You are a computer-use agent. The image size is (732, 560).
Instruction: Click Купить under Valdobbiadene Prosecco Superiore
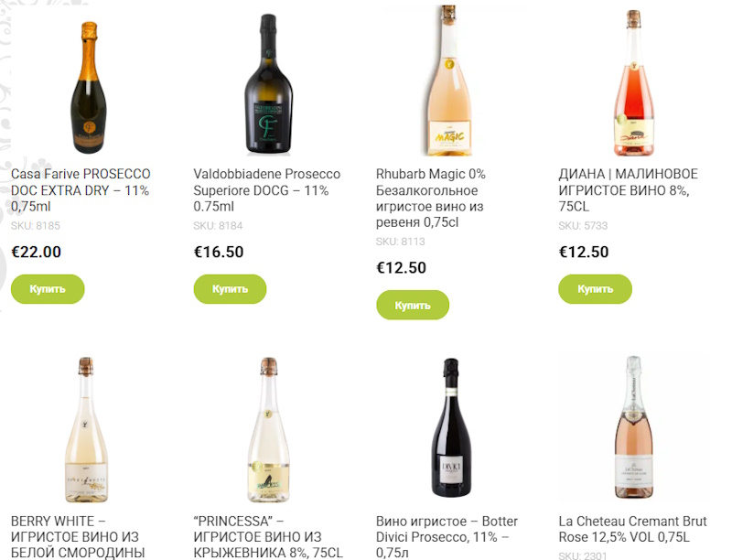click(231, 289)
